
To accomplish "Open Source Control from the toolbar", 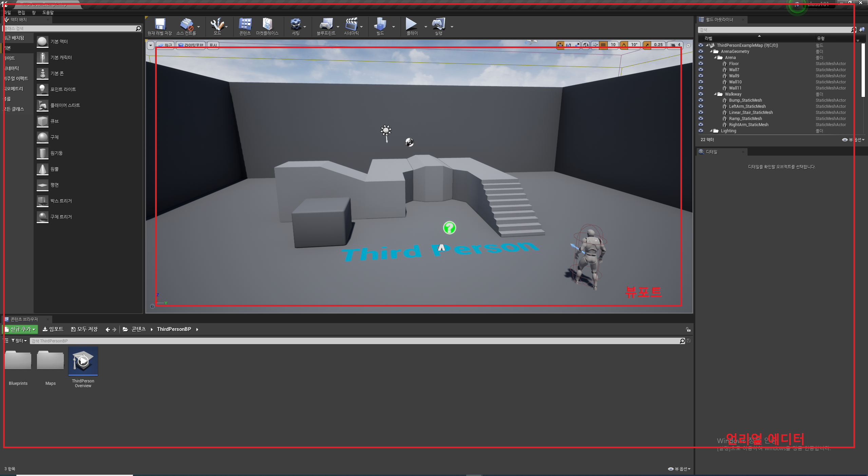I will 186,25.
